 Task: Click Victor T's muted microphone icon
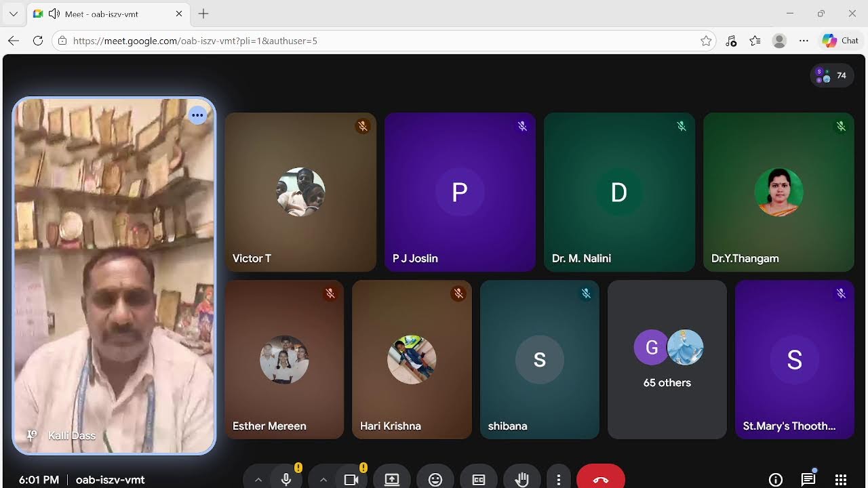click(x=363, y=126)
